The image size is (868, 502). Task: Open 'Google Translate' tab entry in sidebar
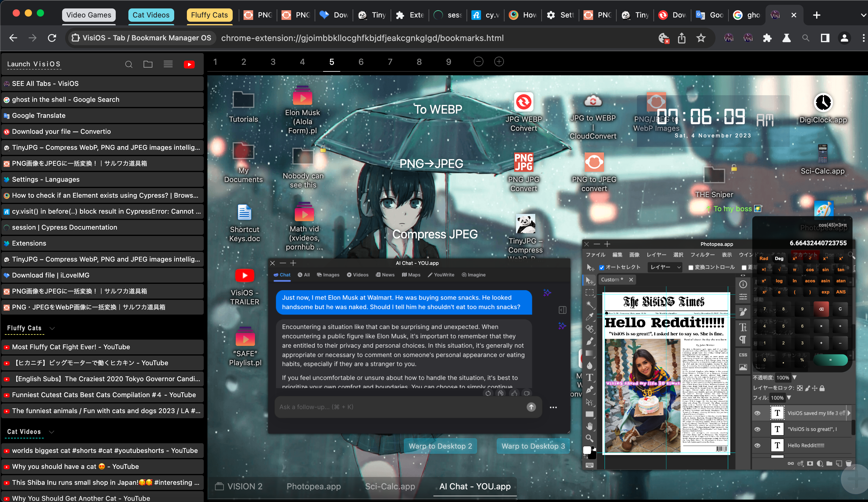102,115
